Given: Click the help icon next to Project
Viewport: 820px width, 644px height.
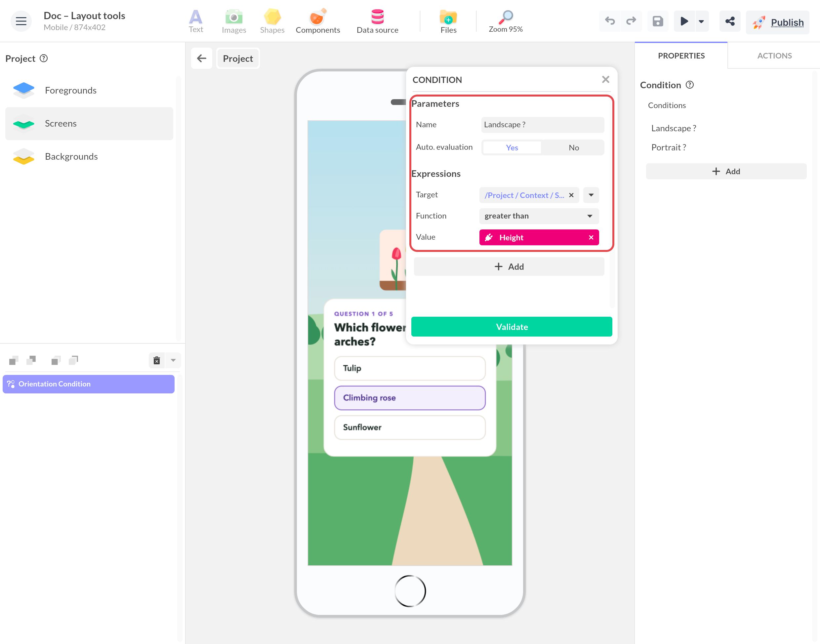Looking at the screenshot, I should pyautogui.click(x=44, y=59).
